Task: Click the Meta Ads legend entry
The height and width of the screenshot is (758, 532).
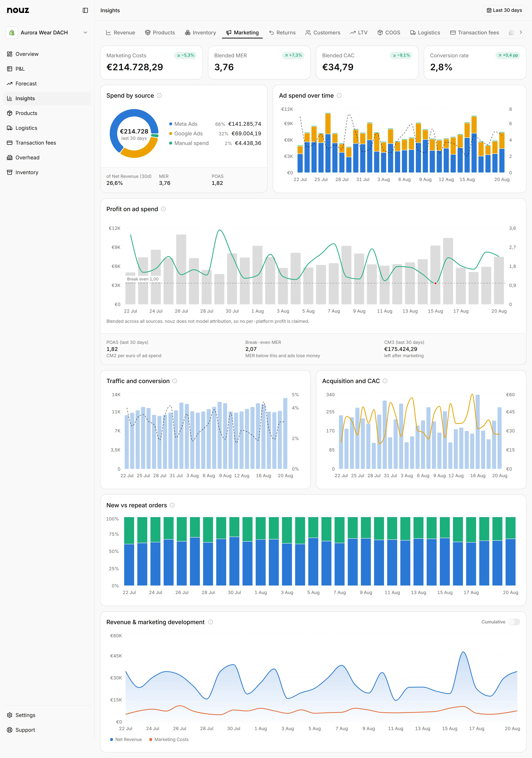Action: (215, 124)
